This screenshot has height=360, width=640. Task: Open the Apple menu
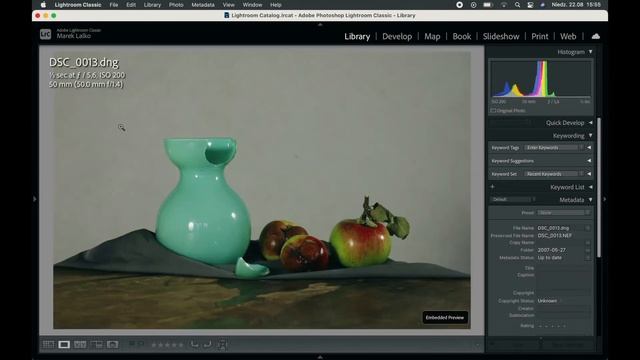(x=43, y=5)
